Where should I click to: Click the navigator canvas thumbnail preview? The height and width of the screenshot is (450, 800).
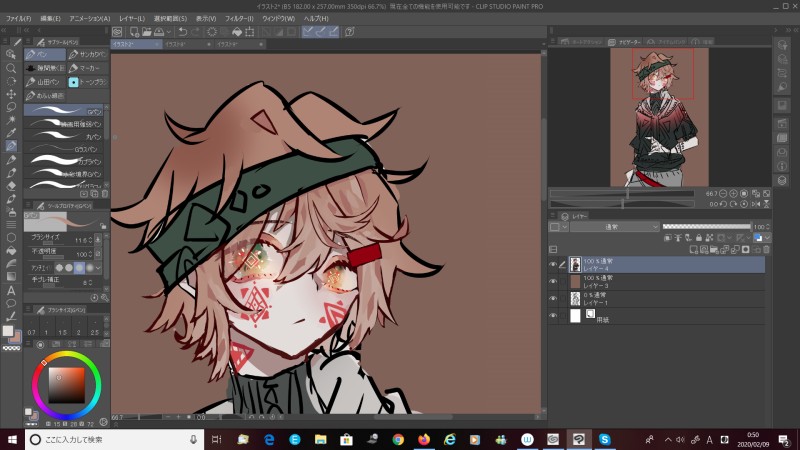[659, 117]
